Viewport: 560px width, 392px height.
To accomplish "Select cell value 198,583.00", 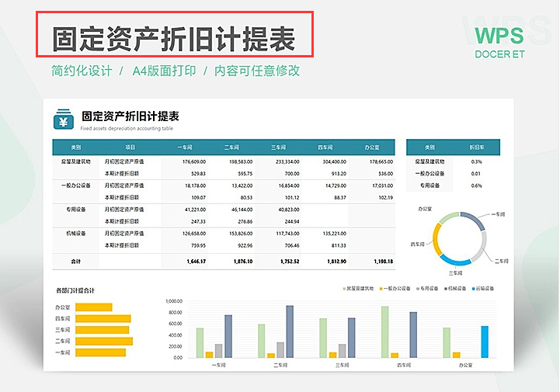I will [241, 161].
